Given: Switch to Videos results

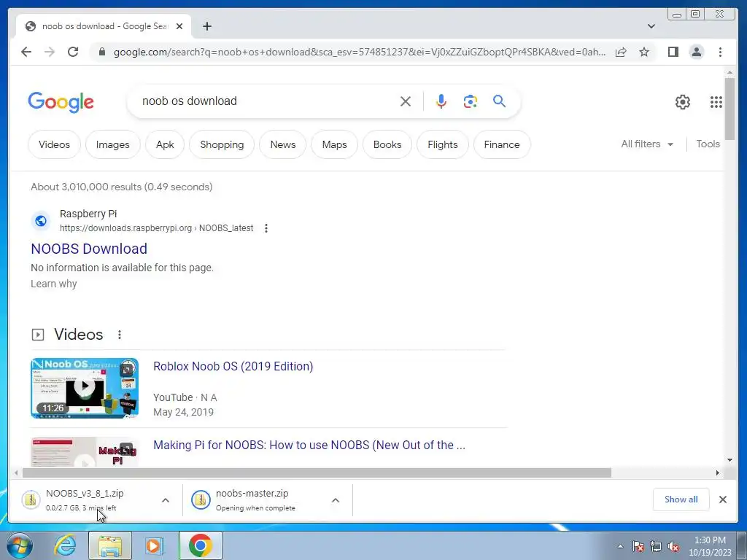Looking at the screenshot, I should coord(54,144).
